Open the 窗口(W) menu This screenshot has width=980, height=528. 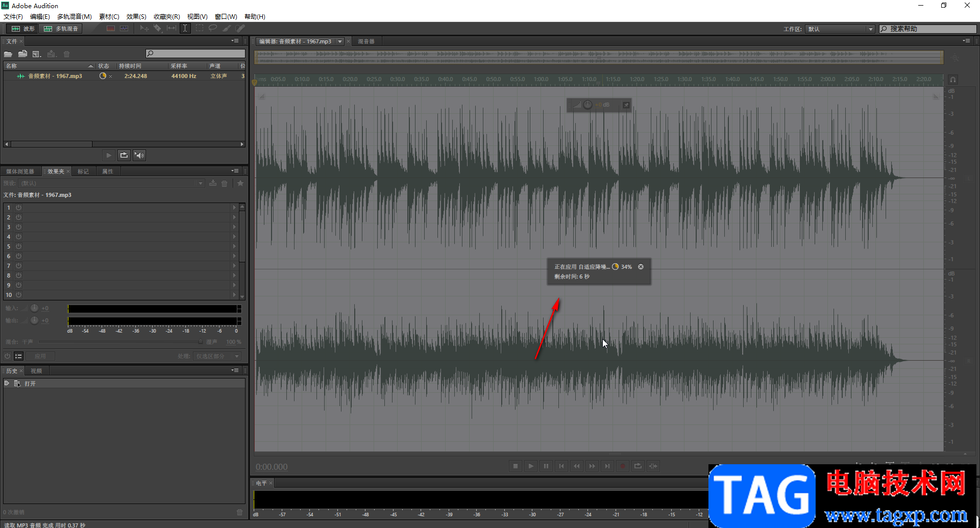[x=226, y=16]
